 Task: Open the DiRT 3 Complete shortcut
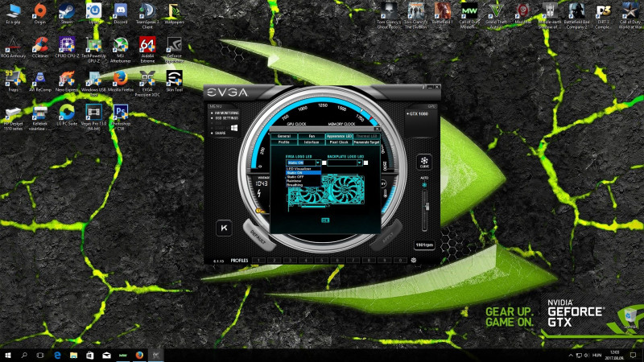coord(603,16)
